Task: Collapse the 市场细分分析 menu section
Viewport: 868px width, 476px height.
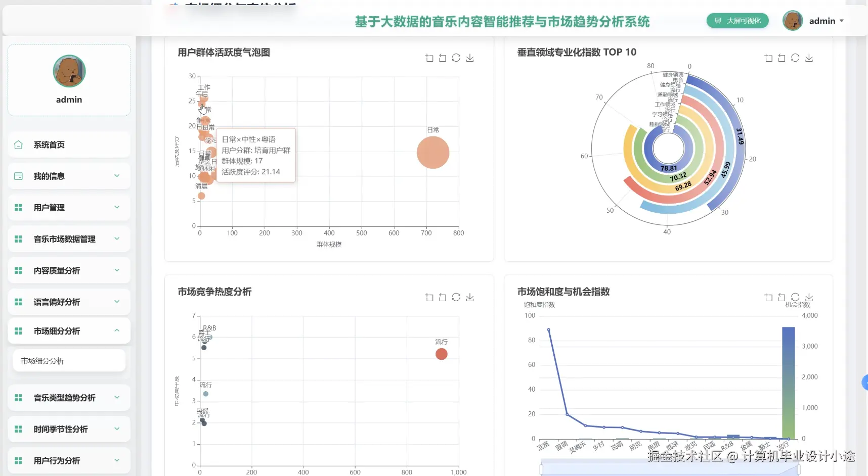Action: (x=69, y=330)
